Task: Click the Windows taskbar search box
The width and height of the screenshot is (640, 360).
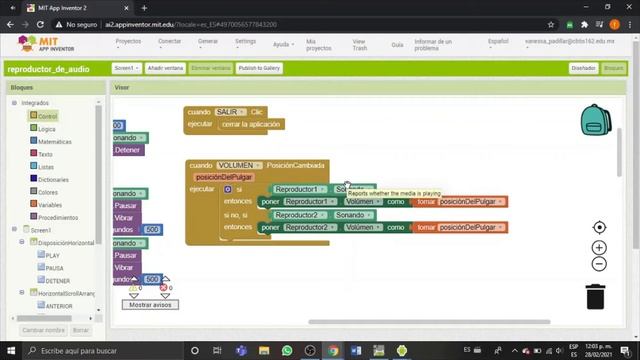Action: coord(102,350)
